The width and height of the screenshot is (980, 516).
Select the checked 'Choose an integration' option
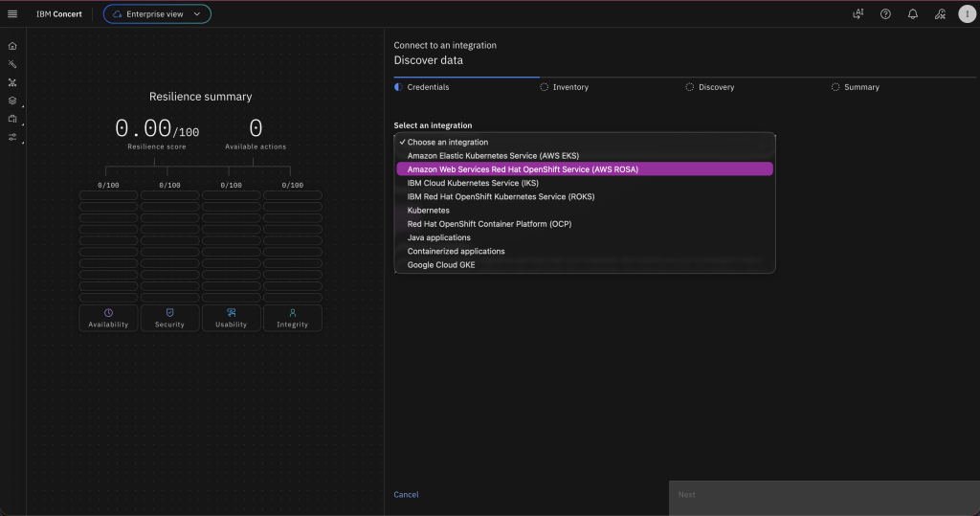click(x=585, y=142)
